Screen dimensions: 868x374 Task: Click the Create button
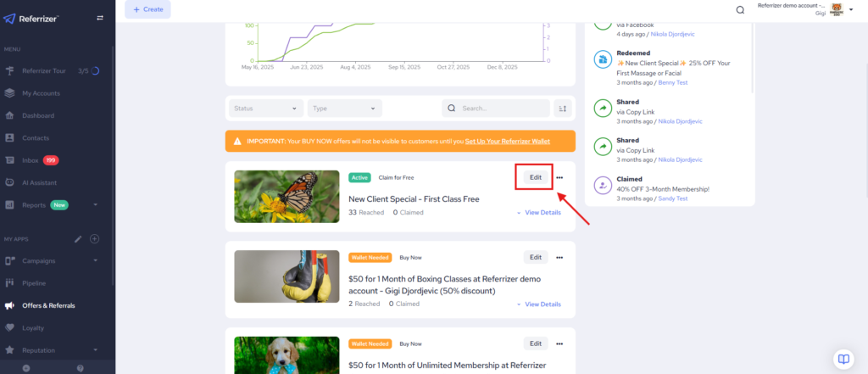point(147,9)
